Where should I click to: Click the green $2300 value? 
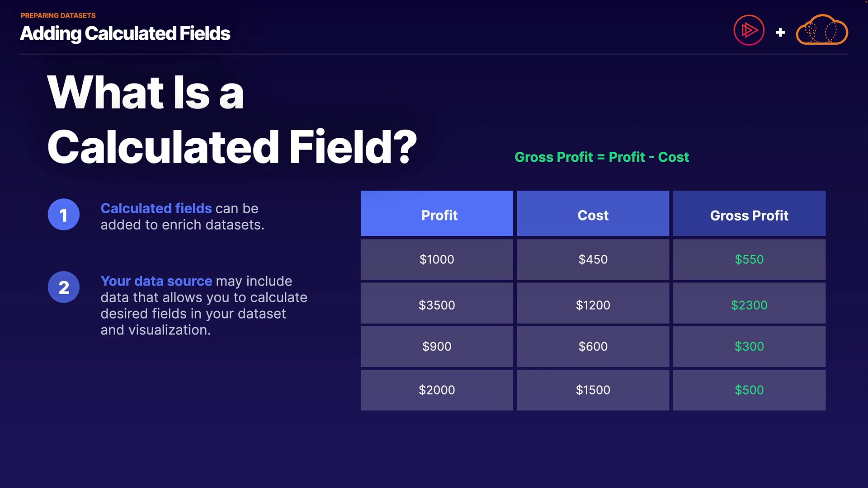(749, 305)
